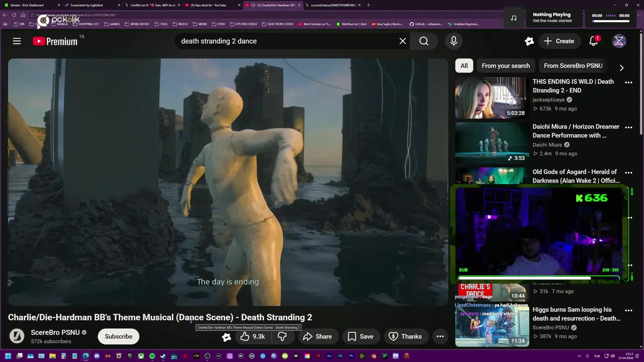Open Epic Games Launcher from the taskbar
Image resolution: width=644 pixels, height=362 pixels.
(130, 356)
